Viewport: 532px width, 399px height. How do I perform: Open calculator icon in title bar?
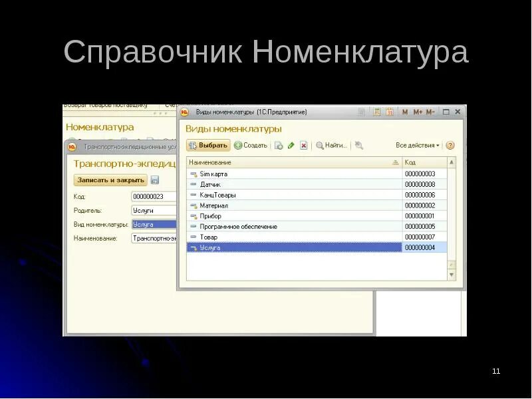tap(376, 112)
